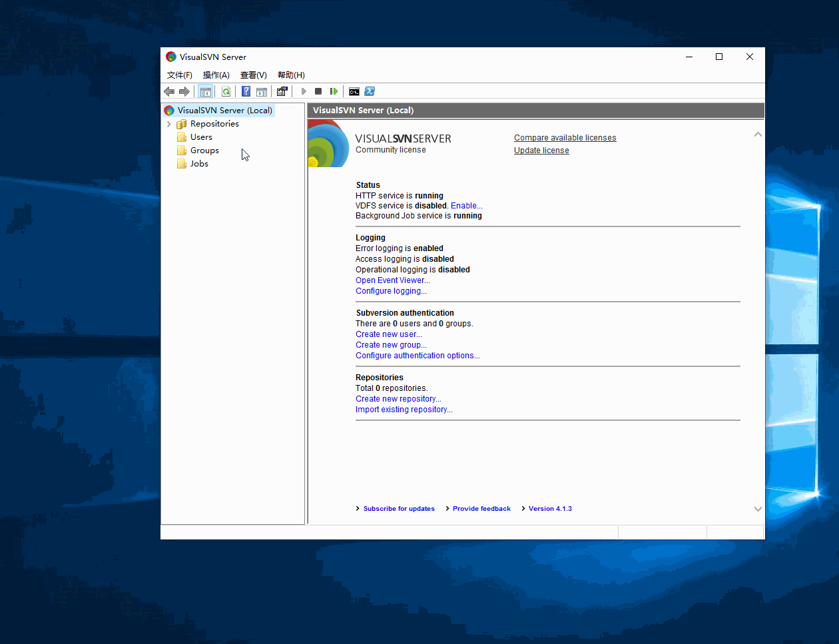Select the Groups folder icon in the tree
The image size is (839, 644).
pyautogui.click(x=181, y=151)
